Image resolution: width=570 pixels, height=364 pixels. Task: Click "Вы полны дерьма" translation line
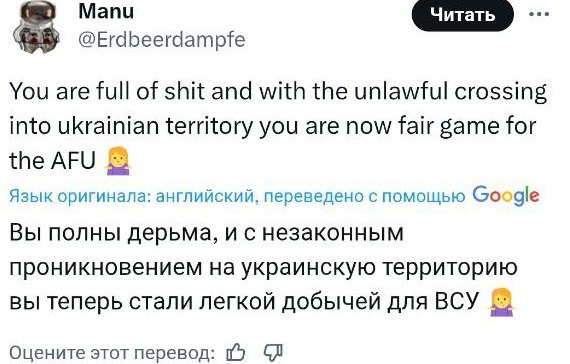point(111,233)
